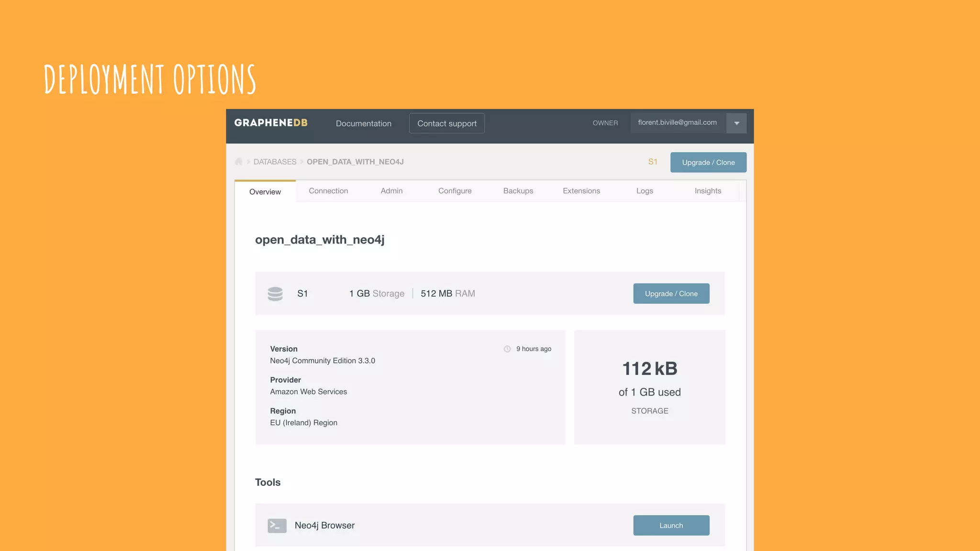The width and height of the screenshot is (980, 551).
Task: Click the GrapheneDB logo
Action: point(271,123)
